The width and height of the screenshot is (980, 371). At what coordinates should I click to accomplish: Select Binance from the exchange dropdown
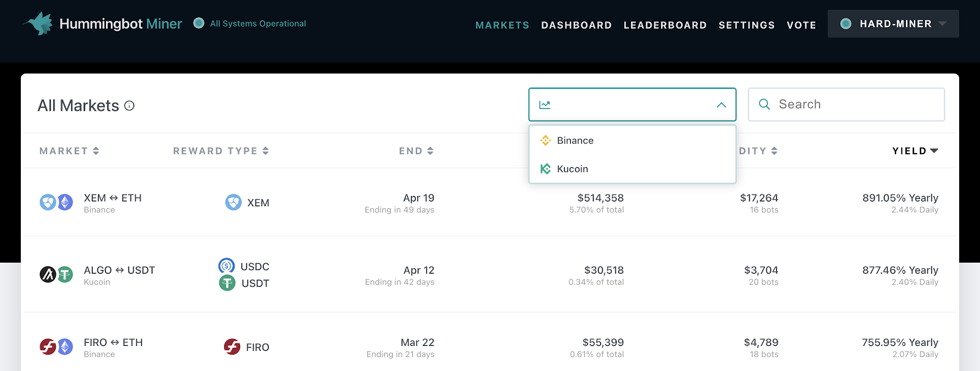575,140
